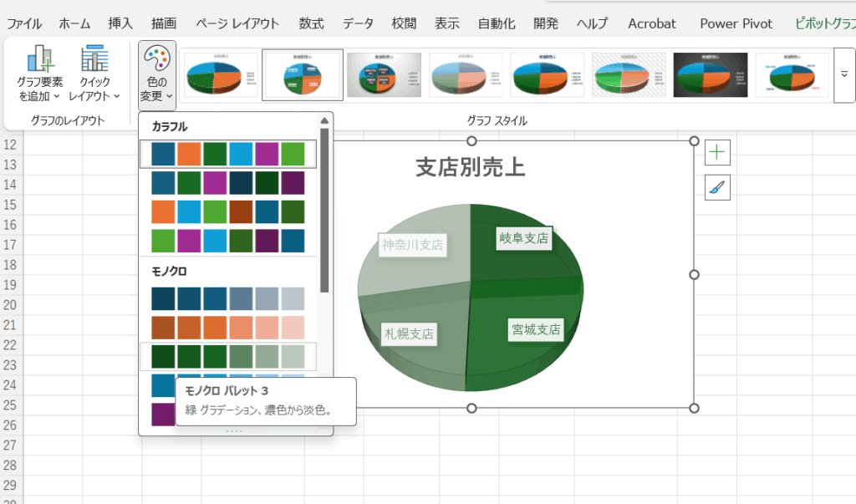Open the Power Pivot tab

click(736, 23)
